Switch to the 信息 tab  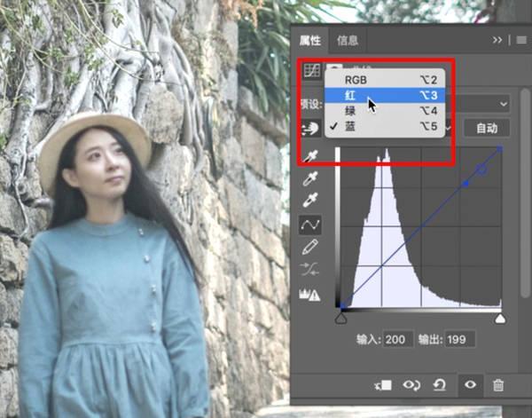click(348, 40)
